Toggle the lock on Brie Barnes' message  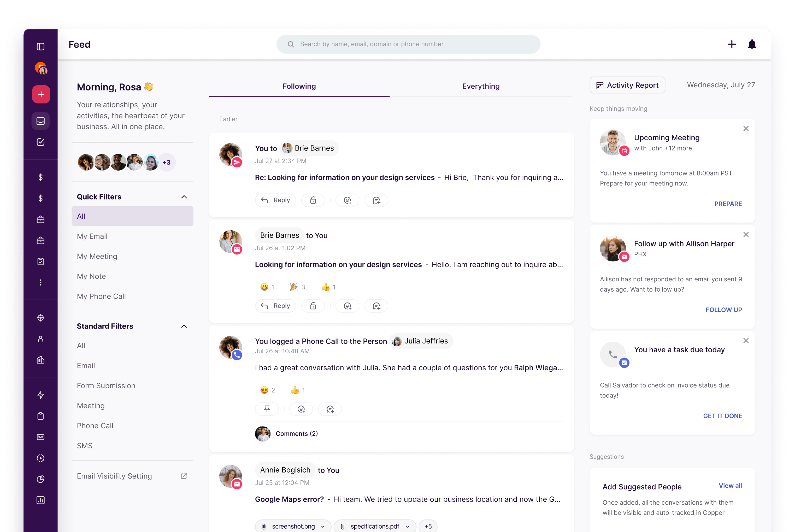point(313,306)
